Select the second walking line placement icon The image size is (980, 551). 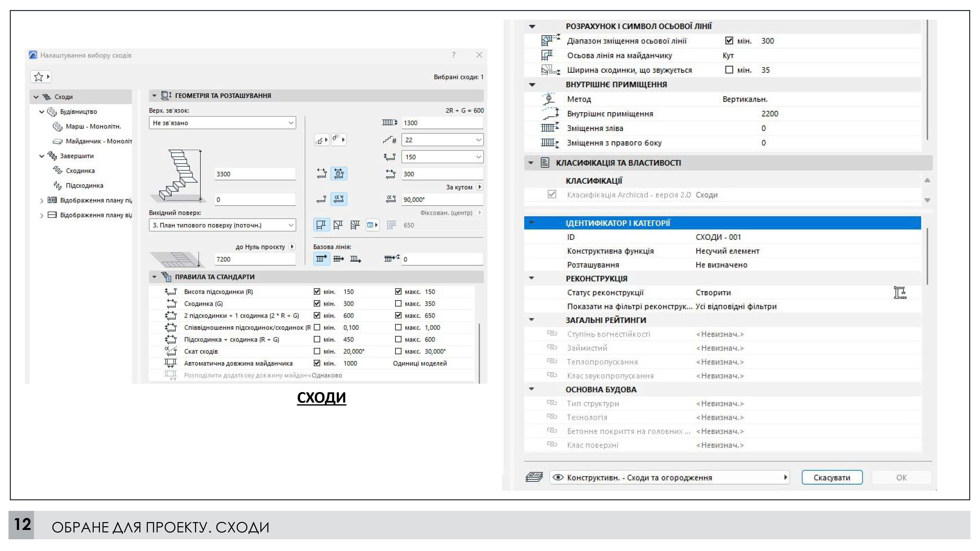pos(338,225)
